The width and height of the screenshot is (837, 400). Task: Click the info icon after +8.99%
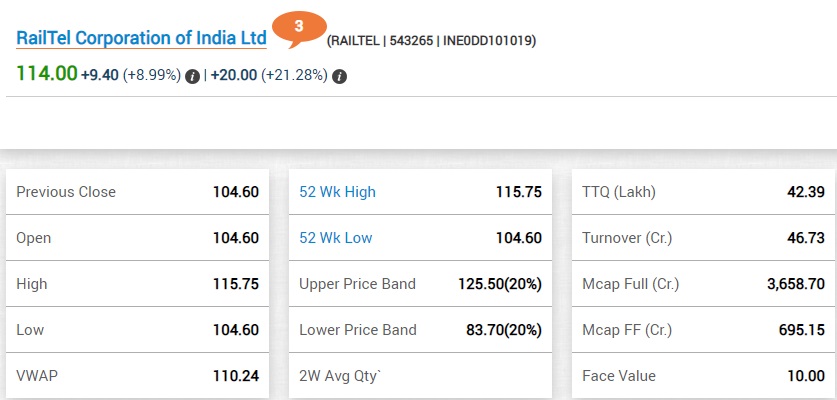coord(192,75)
